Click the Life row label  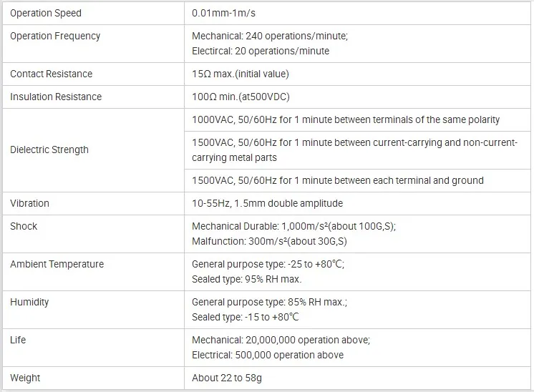click(x=18, y=340)
